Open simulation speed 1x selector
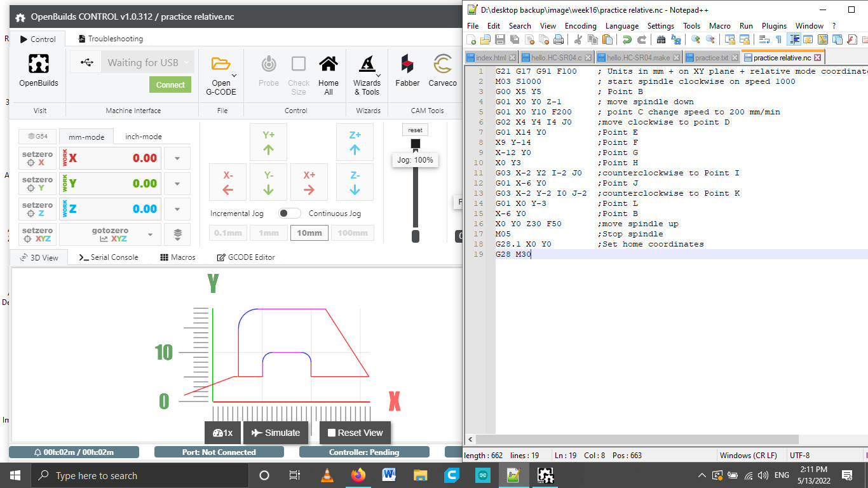 coord(222,433)
